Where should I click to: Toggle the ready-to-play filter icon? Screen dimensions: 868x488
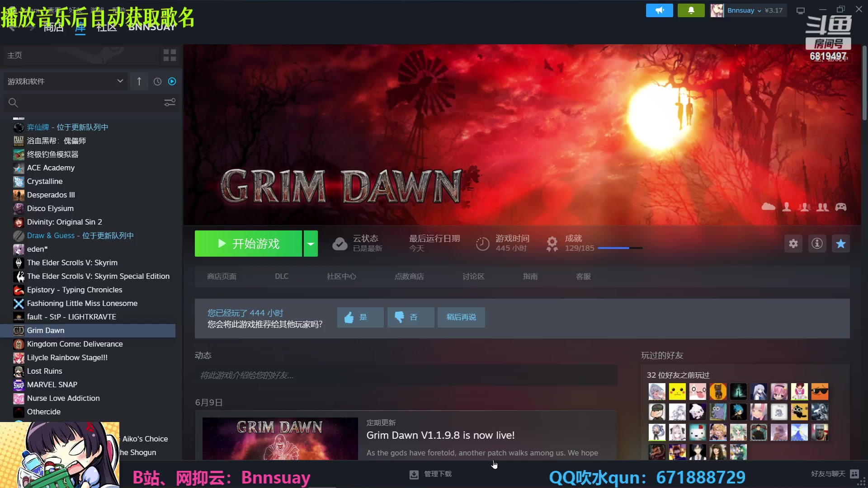[172, 81]
